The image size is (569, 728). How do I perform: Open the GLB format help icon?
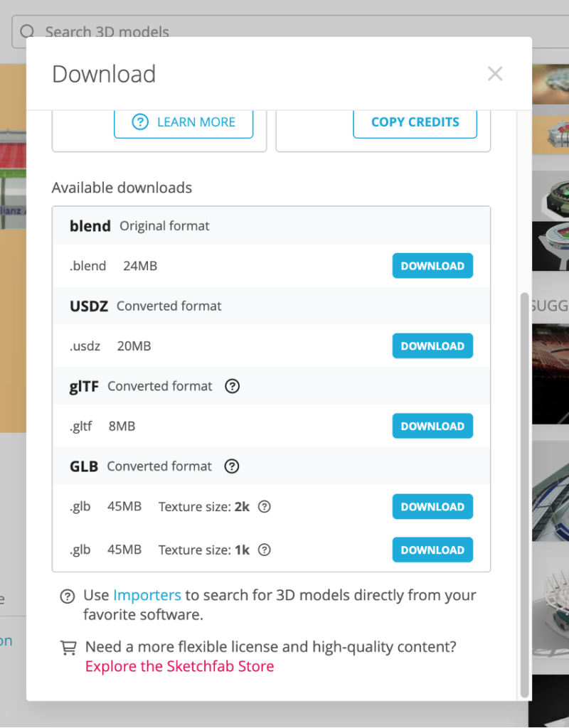click(x=232, y=466)
